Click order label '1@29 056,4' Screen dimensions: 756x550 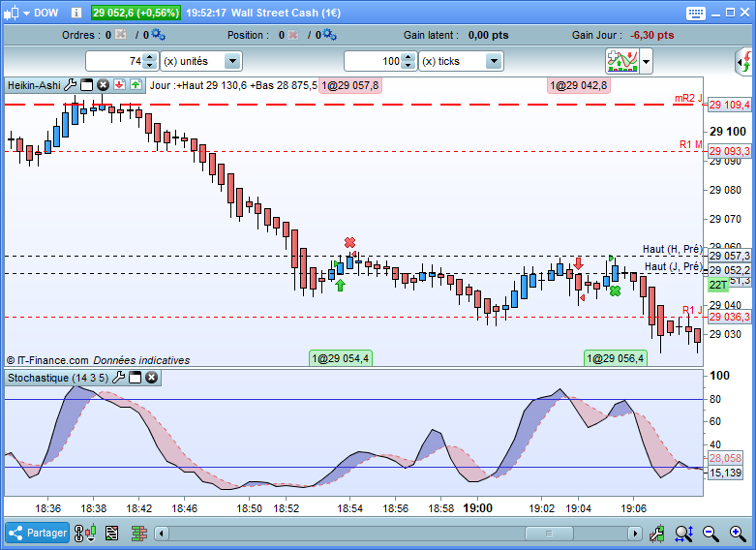pyautogui.click(x=616, y=358)
